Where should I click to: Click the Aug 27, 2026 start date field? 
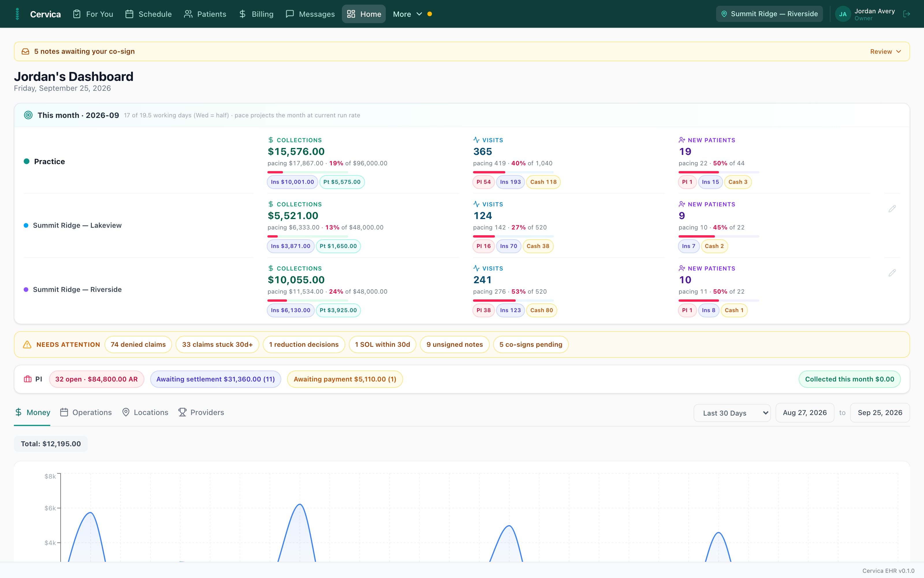pos(805,413)
